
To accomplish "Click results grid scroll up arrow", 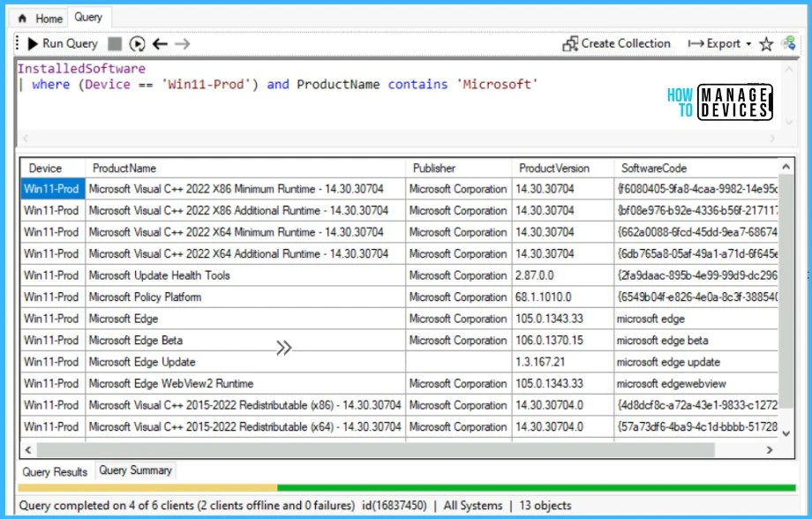I will click(x=786, y=167).
